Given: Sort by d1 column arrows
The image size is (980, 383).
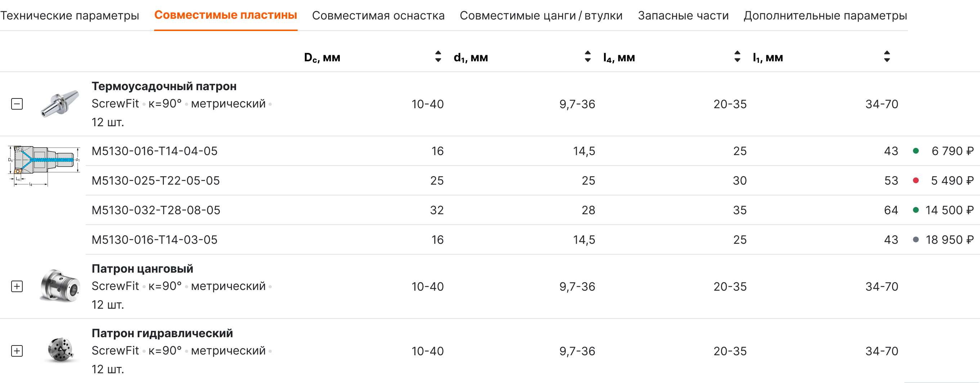Looking at the screenshot, I should (587, 57).
